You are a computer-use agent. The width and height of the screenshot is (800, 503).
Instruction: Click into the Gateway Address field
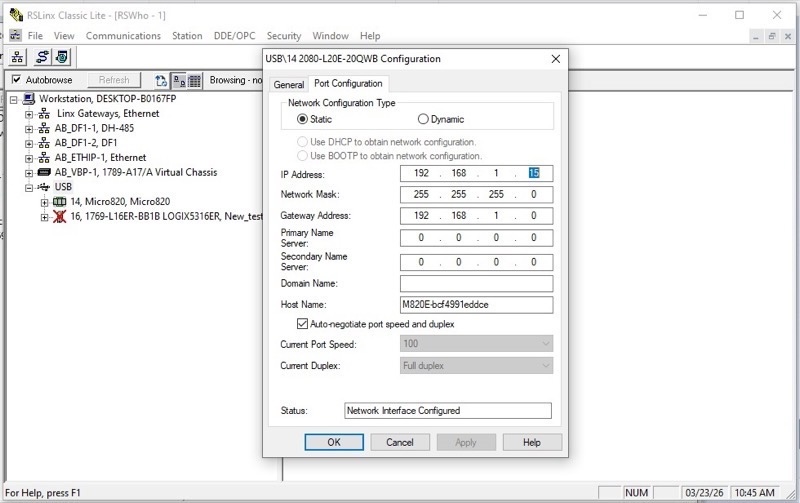[x=477, y=216]
